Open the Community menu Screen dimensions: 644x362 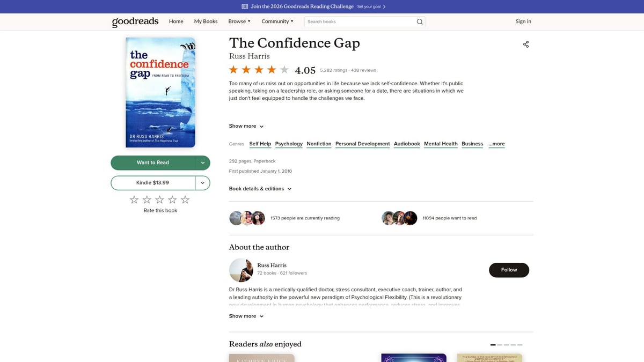pyautogui.click(x=277, y=21)
